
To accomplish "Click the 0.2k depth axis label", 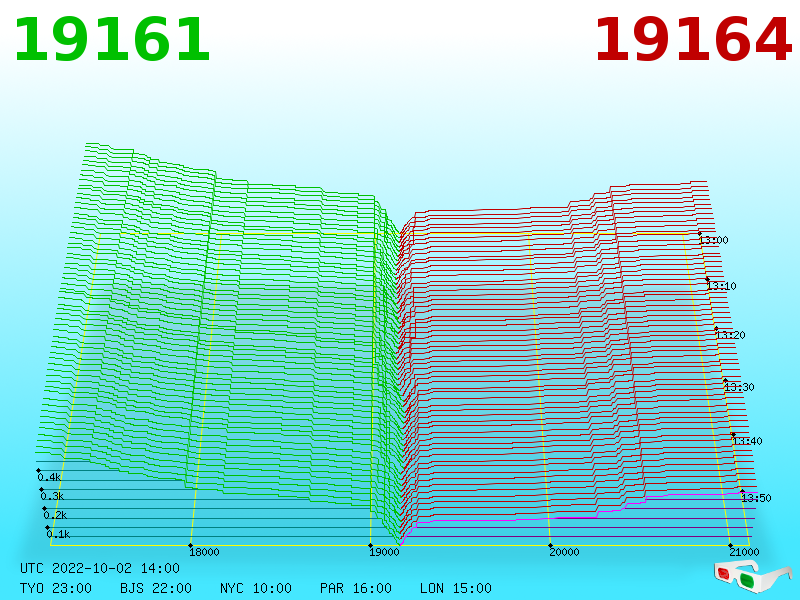I will [x=55, y=515].
